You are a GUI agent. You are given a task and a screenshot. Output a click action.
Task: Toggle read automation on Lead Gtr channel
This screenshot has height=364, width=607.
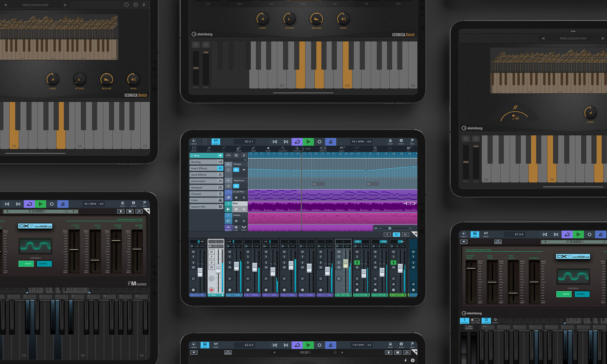coord(393,262)
